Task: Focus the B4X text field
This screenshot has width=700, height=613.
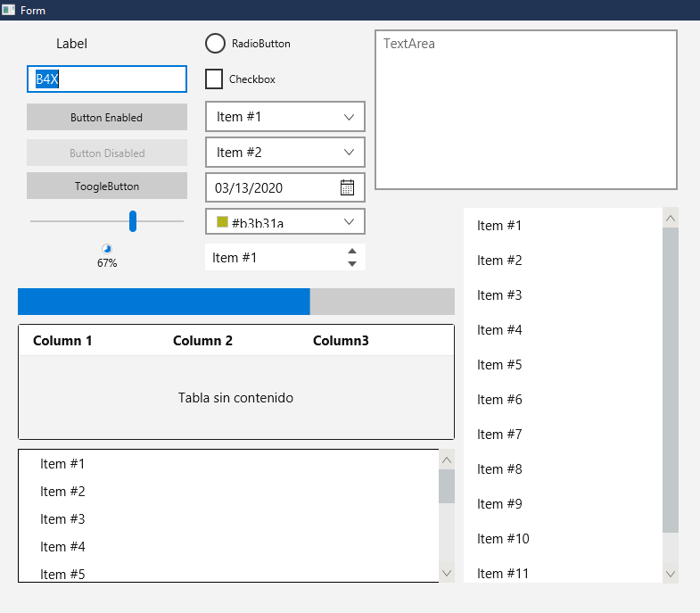Action: pos(107,79)
